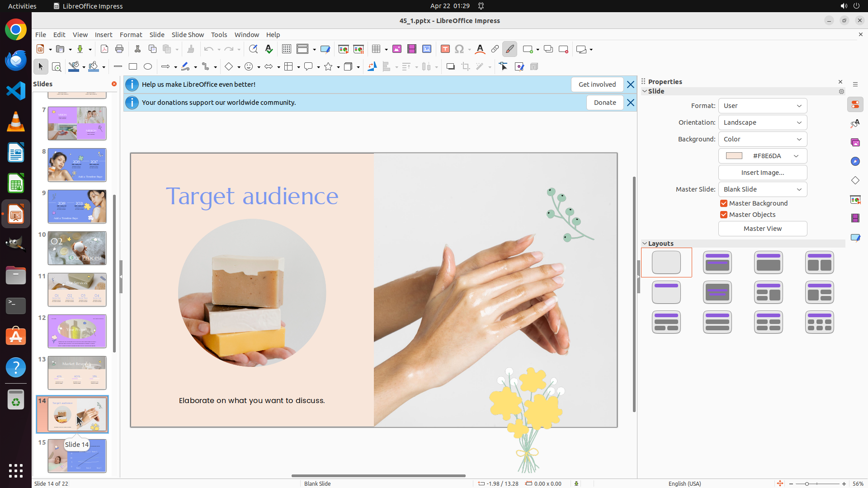This screenshot has height=488, width=868.
Task: Uncheck the Master Objects checkbox
Action: click(724, 215)
